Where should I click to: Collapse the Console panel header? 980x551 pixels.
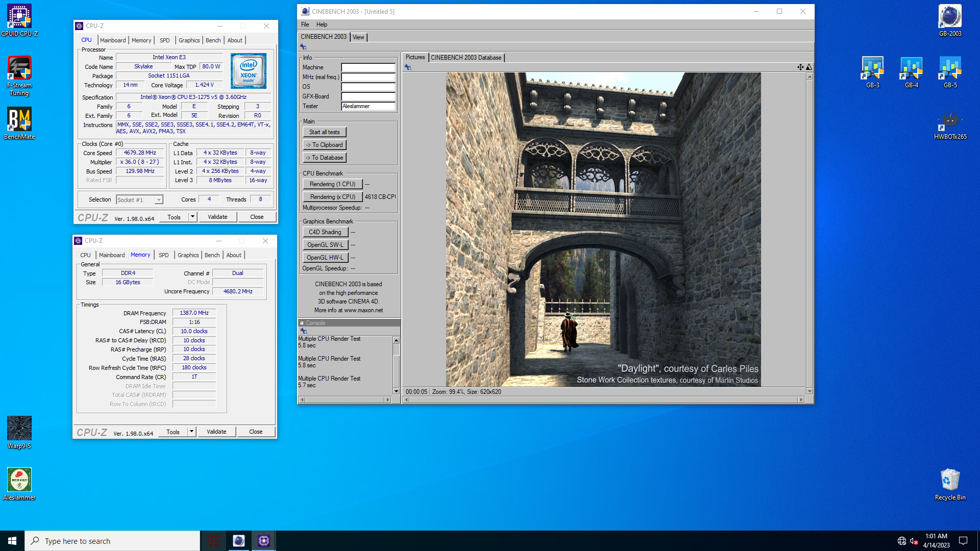[x=302, y=323]
